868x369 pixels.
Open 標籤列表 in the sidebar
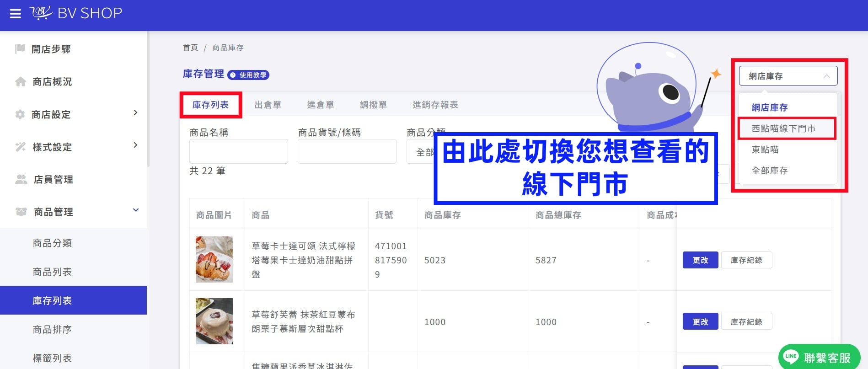point(73,358)
